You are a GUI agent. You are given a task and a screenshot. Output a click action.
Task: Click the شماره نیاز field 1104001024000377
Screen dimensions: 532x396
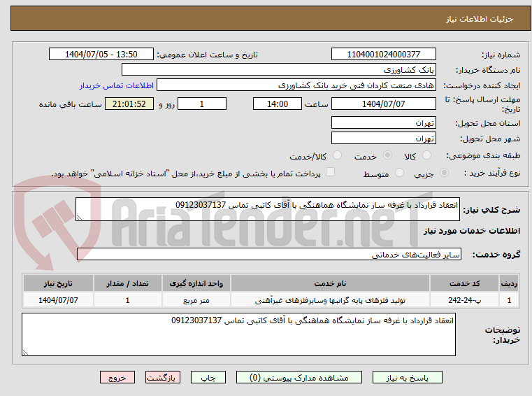click(383, 55)
